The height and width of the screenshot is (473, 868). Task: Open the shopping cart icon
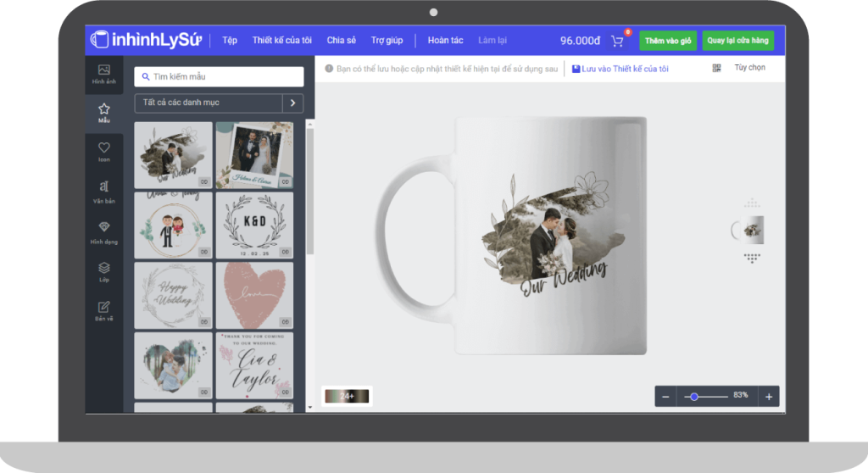(617, 41)
